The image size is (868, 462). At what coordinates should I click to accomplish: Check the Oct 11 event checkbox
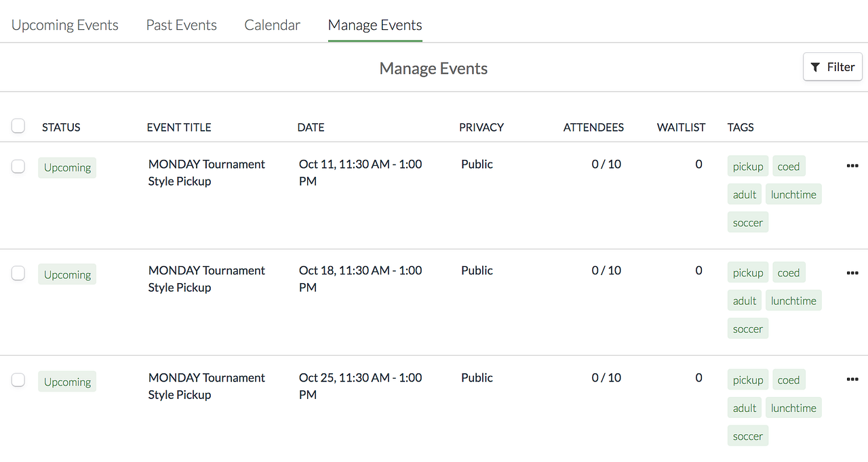click(x=18, y=166)
